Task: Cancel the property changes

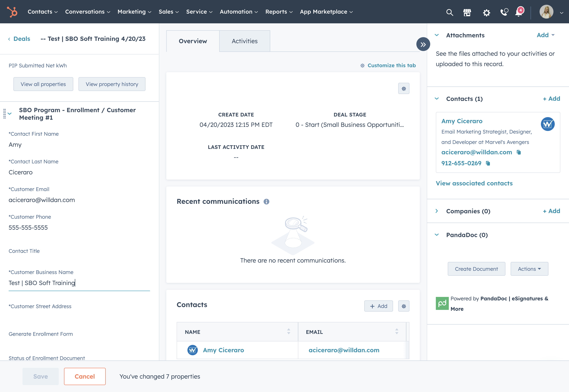Action: (85, 376)
